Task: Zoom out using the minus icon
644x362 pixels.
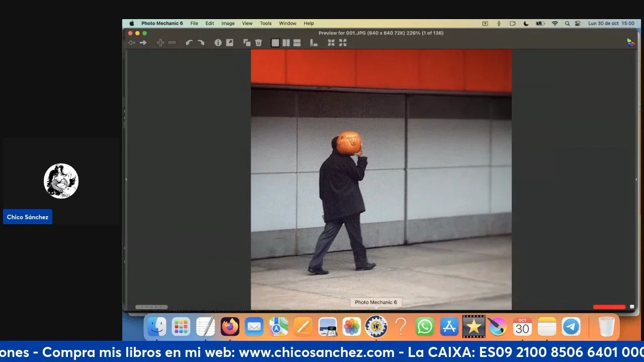Action: tap(172, 43)
